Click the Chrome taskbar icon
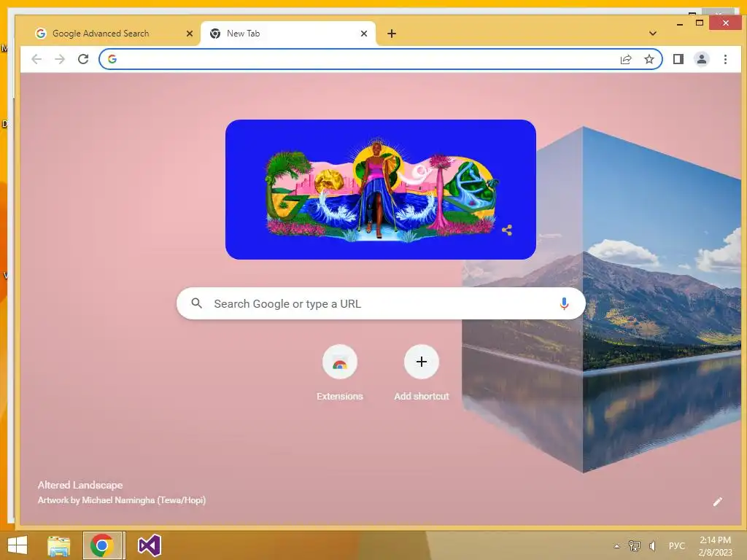 coord(103,545)
